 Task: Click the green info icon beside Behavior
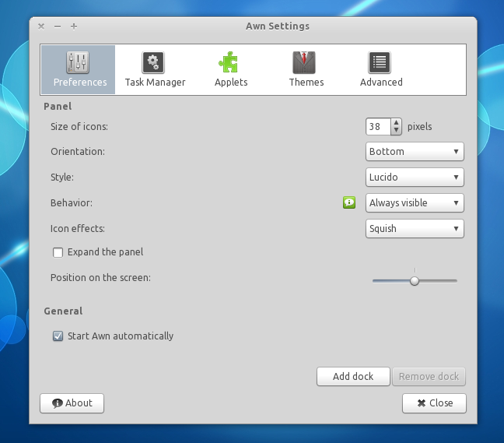pyautogui.click(x=349, y=202)
